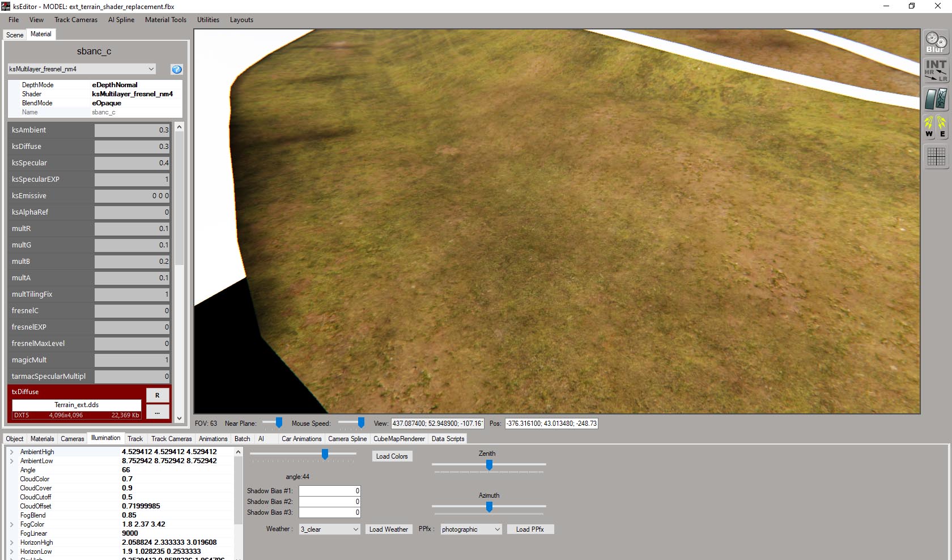Click the Load Colors button
The height and width of the screenshot is (560, 952).
392,456
